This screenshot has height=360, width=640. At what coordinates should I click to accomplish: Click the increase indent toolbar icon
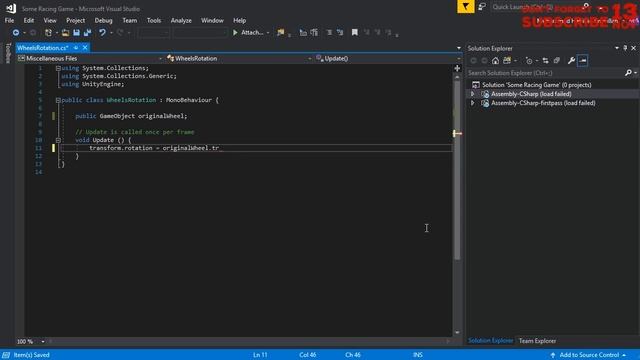(x=314, y=32)
